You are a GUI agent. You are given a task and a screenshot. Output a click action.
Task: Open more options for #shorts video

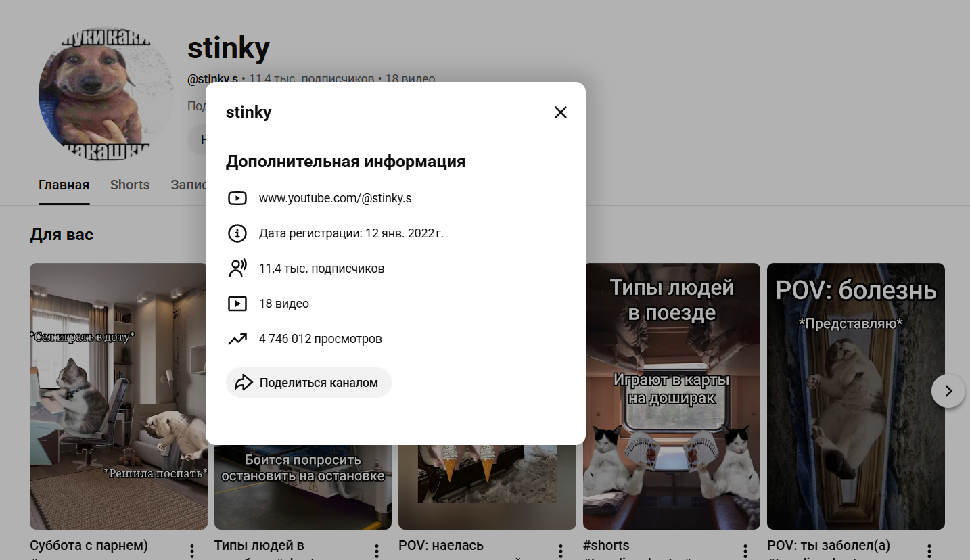745,551
